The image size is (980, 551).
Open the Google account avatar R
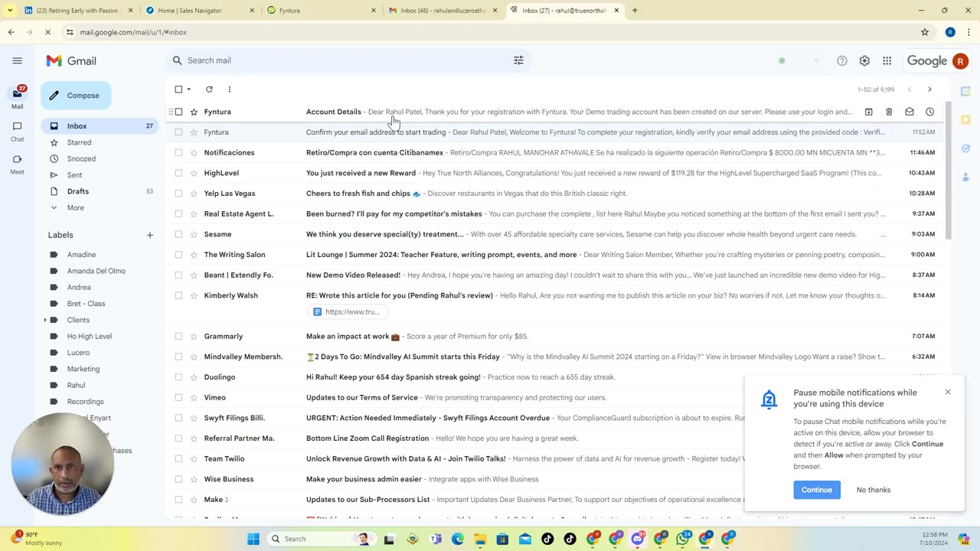(x=959, y=61)
